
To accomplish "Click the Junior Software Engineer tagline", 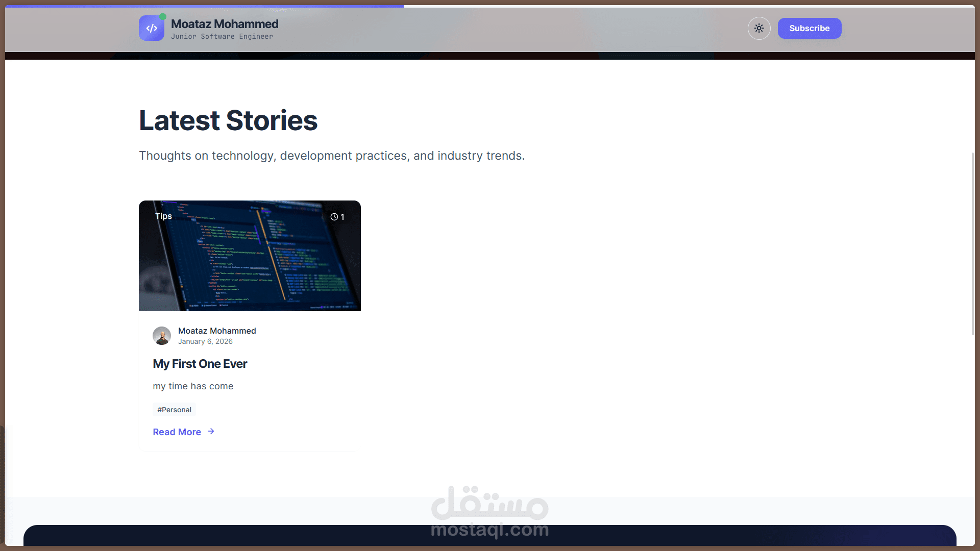I will click(222, 37).
